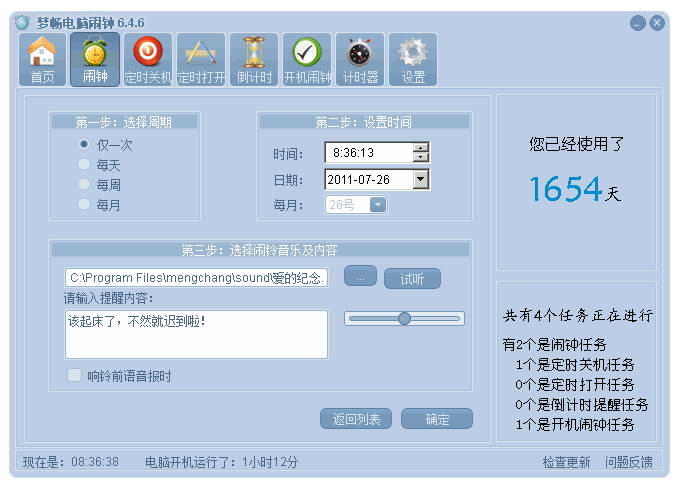This screenshot has height=486, width=679.
Task: Select the 每周 weekly radio option
Action: pyautogui.click(x=85, y=184)
